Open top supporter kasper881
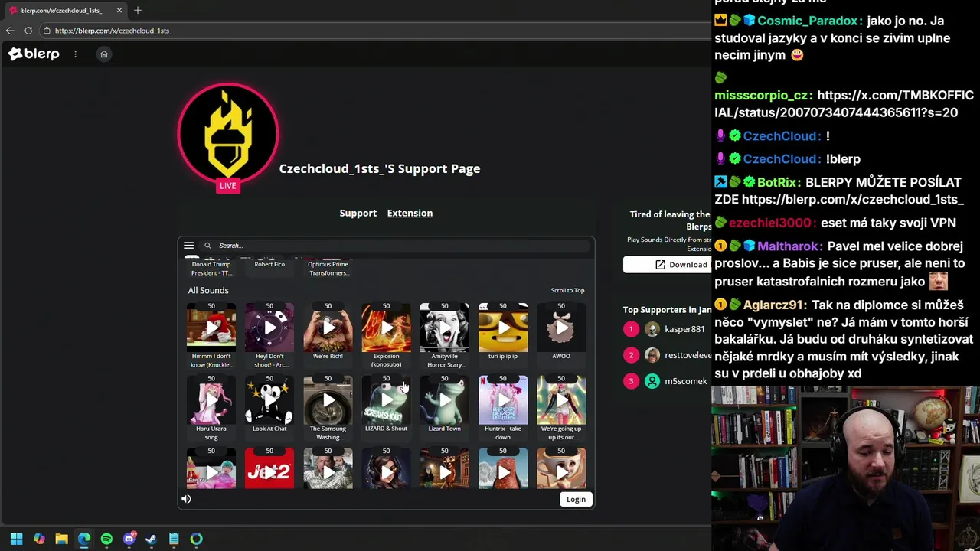The width and height of the screenshot is (980, 551). (x=684, y=329)
